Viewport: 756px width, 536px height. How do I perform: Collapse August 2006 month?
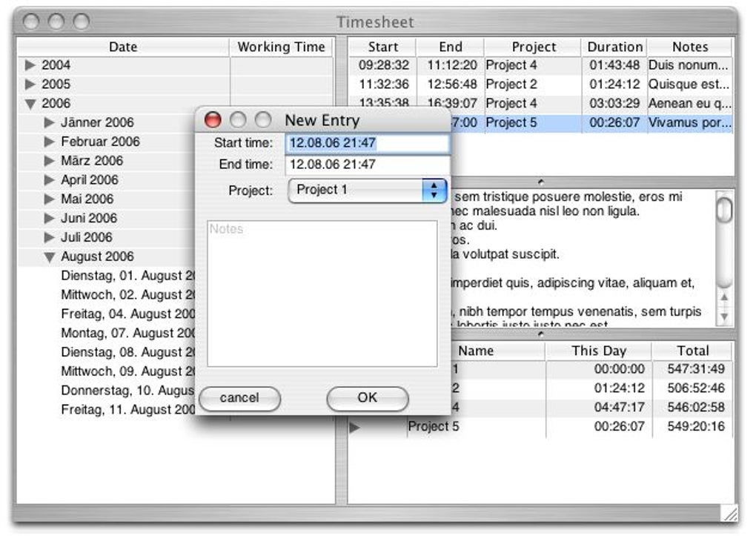(50, 257)
